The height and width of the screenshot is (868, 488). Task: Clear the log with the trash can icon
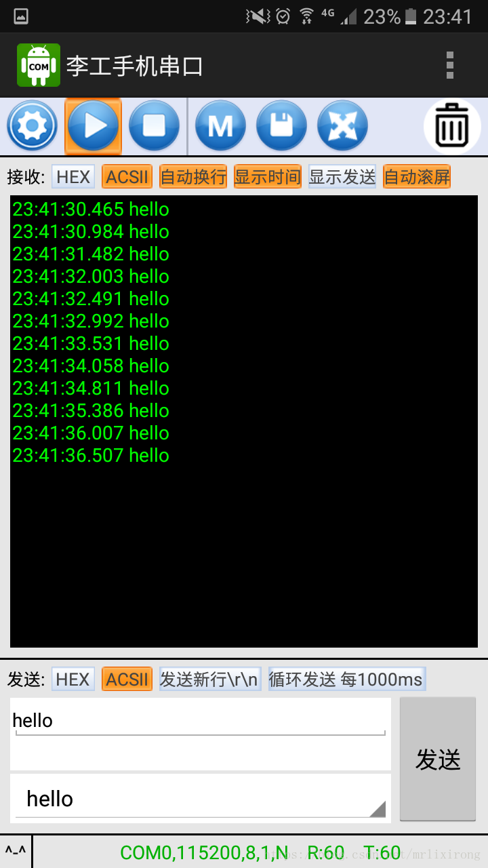tap(452, 126)
